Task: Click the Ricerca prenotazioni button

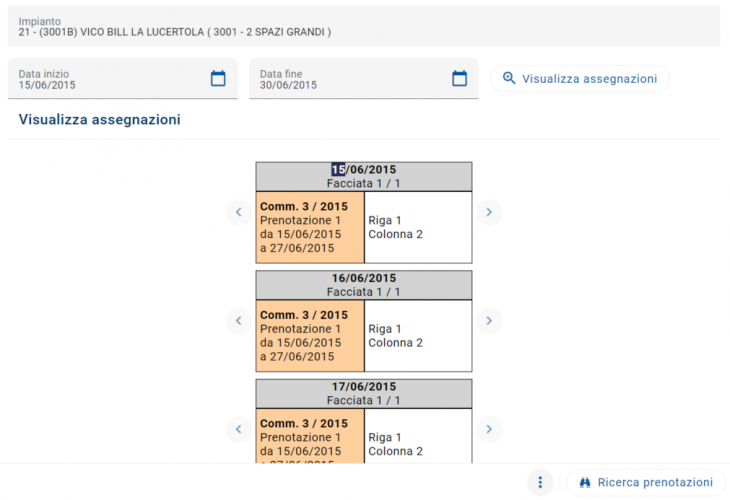Action: point(646,482)
